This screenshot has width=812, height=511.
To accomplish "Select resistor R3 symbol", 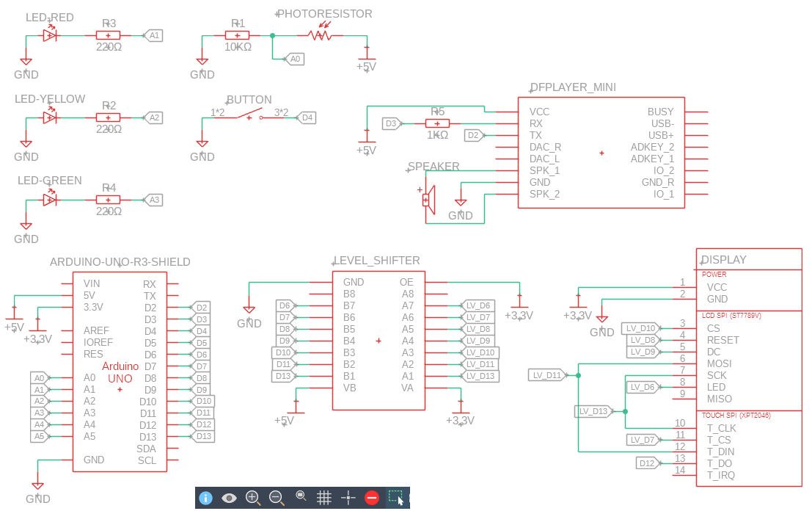I will point(109,35).
